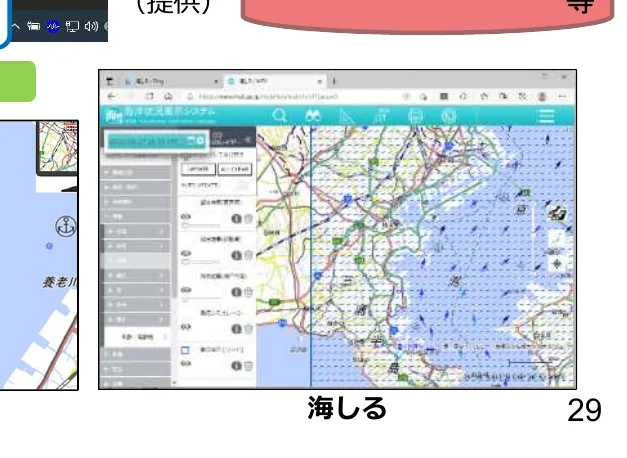Click the print icon in teal header
Viewport: 627px width, 458px height.
click(415, 116)
